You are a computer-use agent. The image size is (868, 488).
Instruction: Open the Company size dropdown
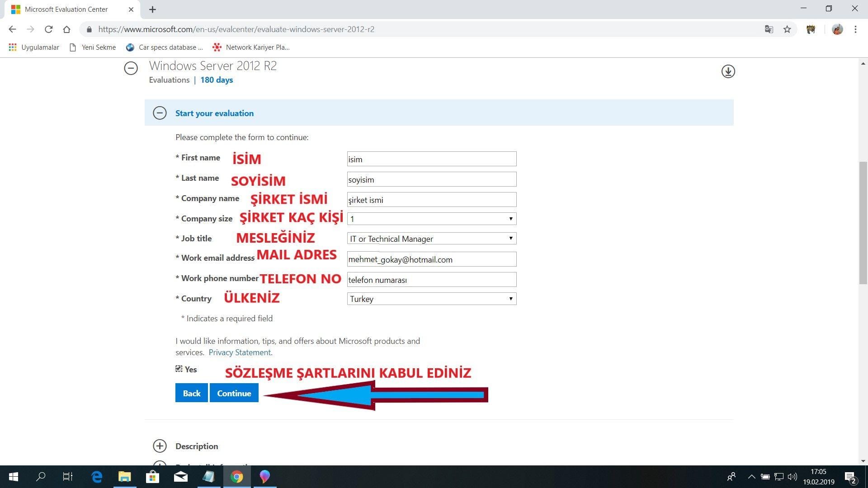point(432,219)
